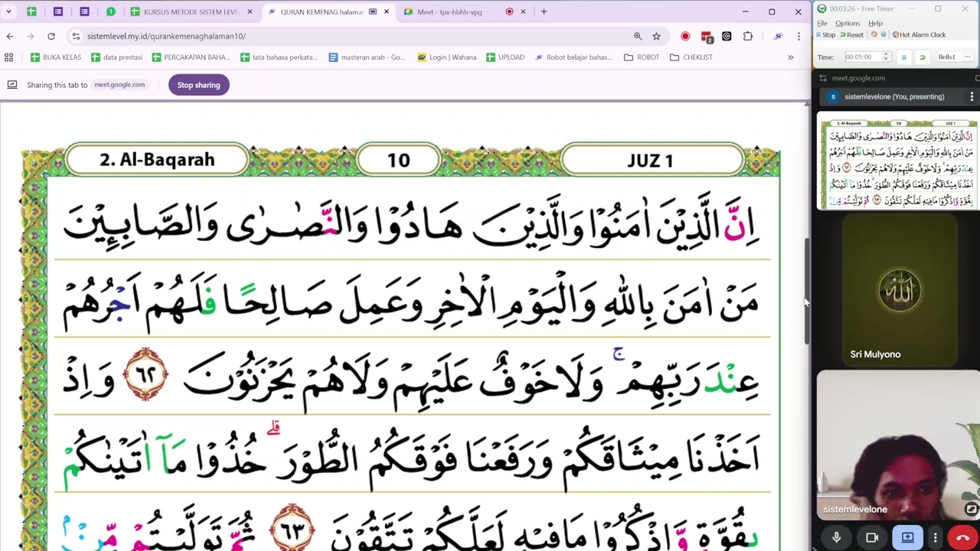Reload the current page
The width and height of the screenshot is (980, 551).
coord(51,36)
